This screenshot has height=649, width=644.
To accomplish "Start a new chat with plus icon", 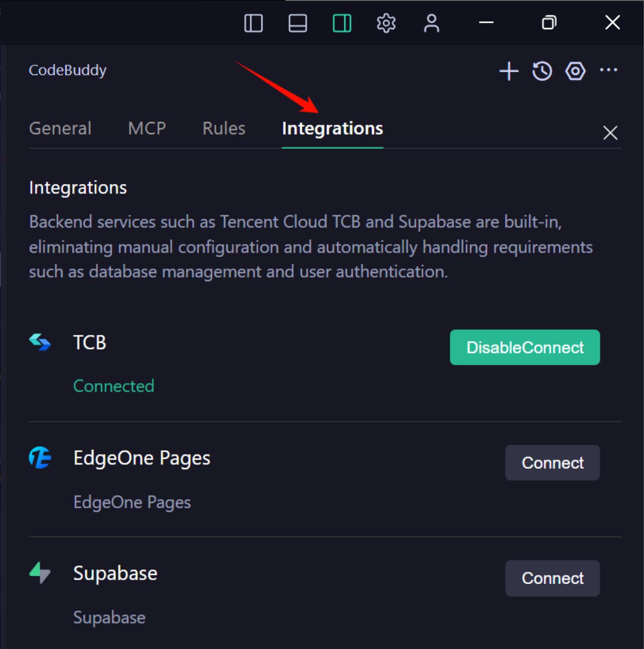I will click(509, 71).
